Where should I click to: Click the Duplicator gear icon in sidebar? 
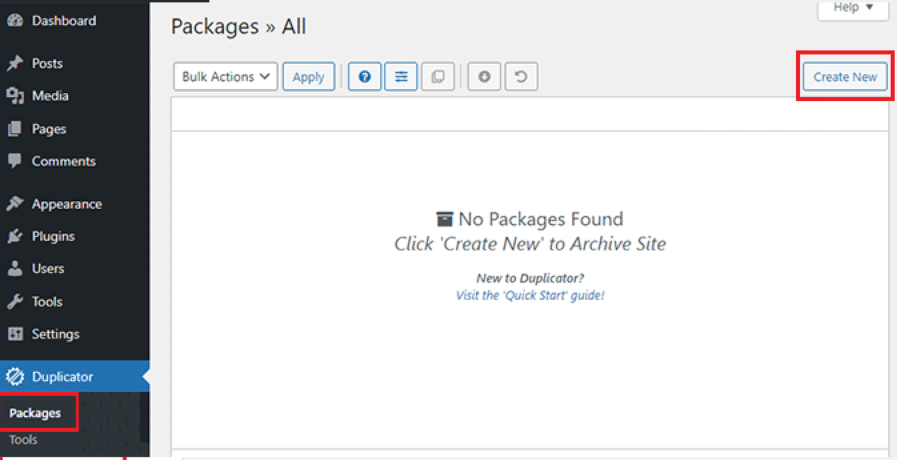pyautogui.click(x=15, y=377)
